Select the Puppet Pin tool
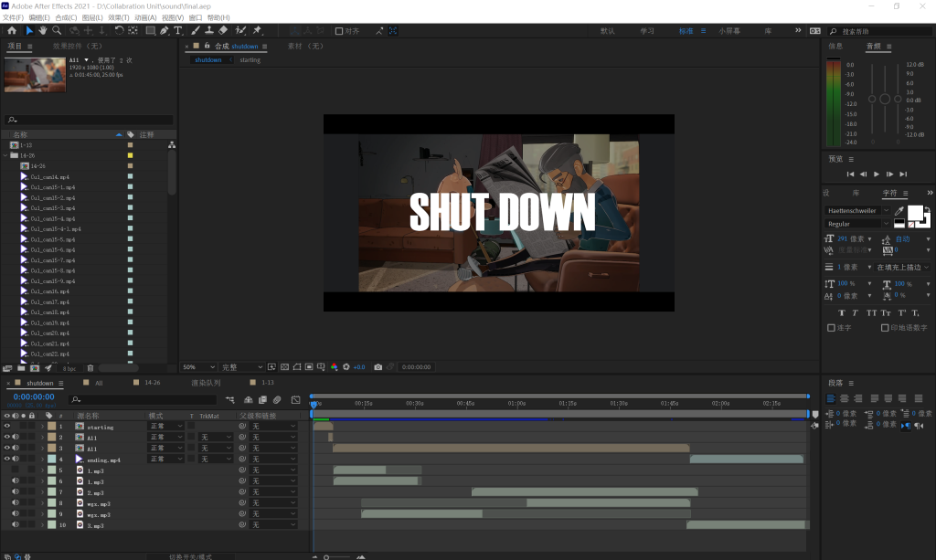Viewport: 936px width, 560px height. pos(258,30)
